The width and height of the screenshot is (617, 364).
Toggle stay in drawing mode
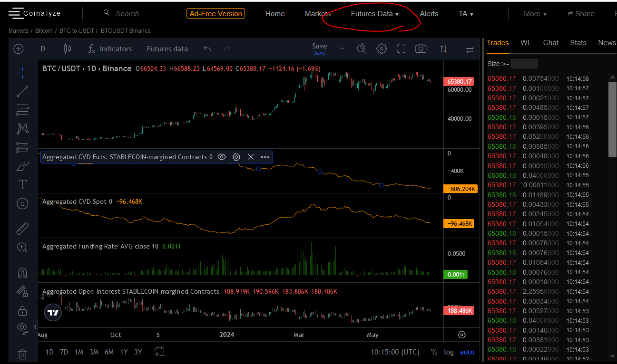[22, 291]
